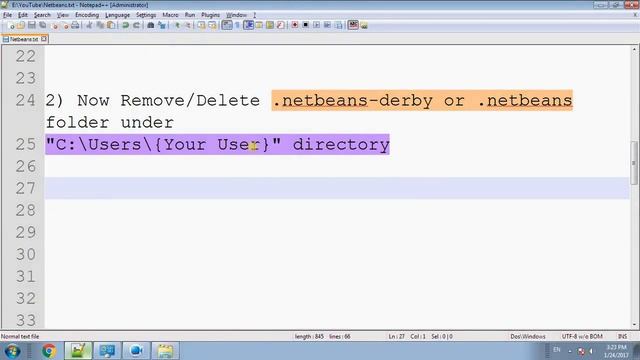Click the Save Recorded Macro icon
Viewport: 640px width, 360px height.
338,25
